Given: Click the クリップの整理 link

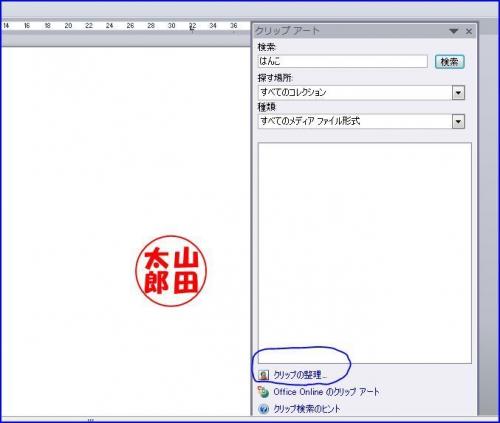Looking at the screenshot, I should pos(300,375).
